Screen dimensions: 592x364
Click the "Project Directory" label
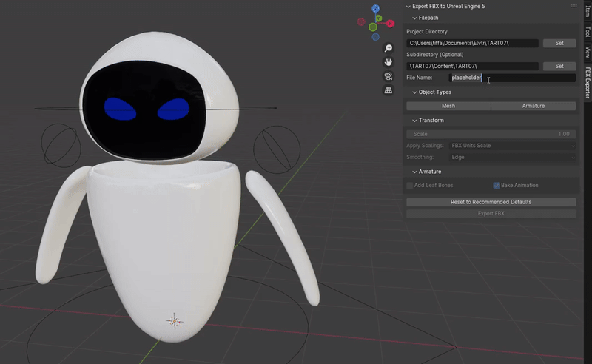(x=427, y=32)
